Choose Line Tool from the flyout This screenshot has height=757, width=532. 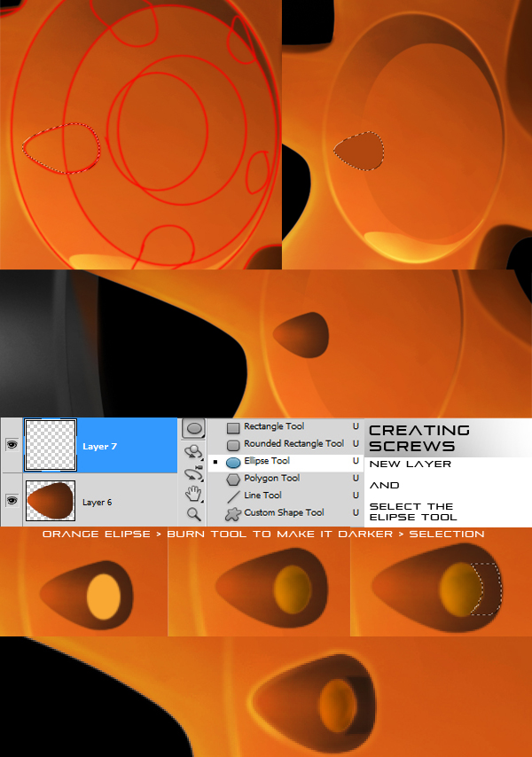tap(286, 496)
